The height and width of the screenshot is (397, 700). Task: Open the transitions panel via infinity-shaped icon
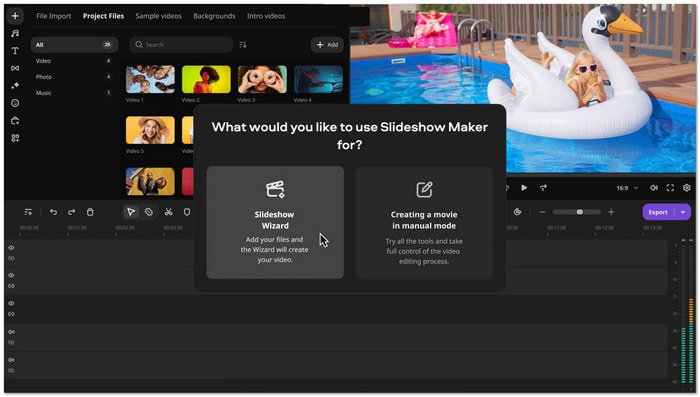(x=15, y=68)
